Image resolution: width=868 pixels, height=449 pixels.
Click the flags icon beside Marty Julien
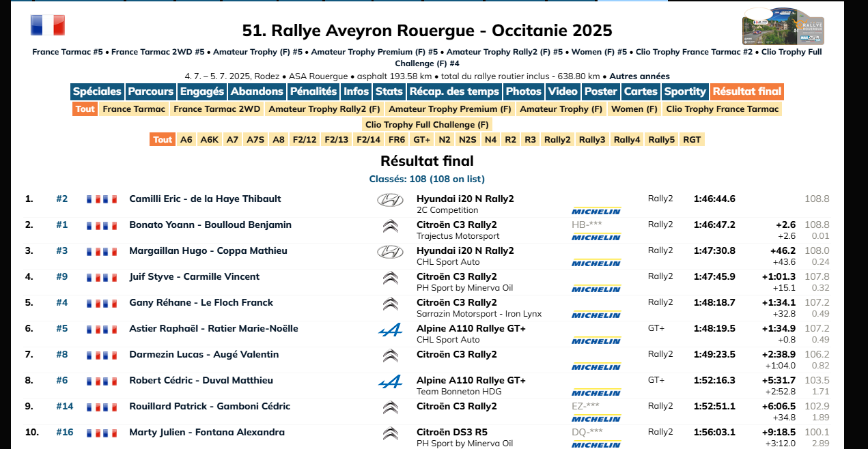(x=102, y=433)
